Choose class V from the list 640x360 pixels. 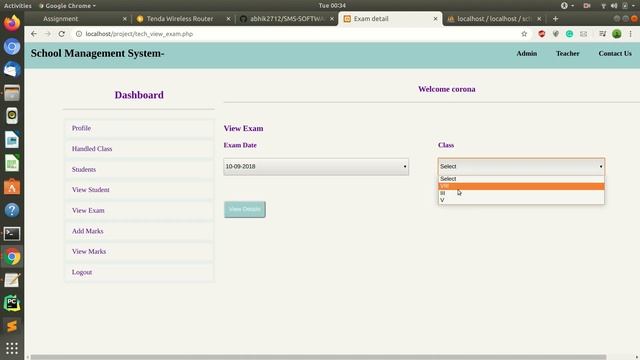pyautogui.click(x=521, y=200)
